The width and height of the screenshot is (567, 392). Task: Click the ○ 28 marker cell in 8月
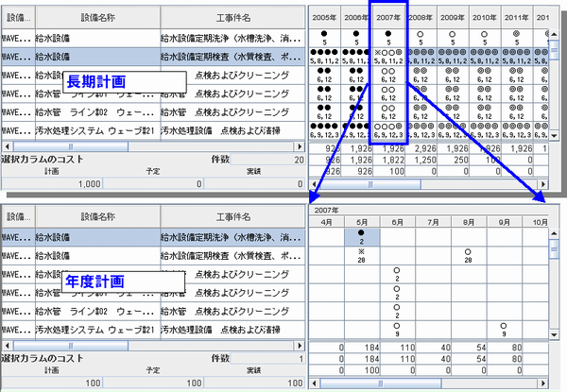(469, 256)
